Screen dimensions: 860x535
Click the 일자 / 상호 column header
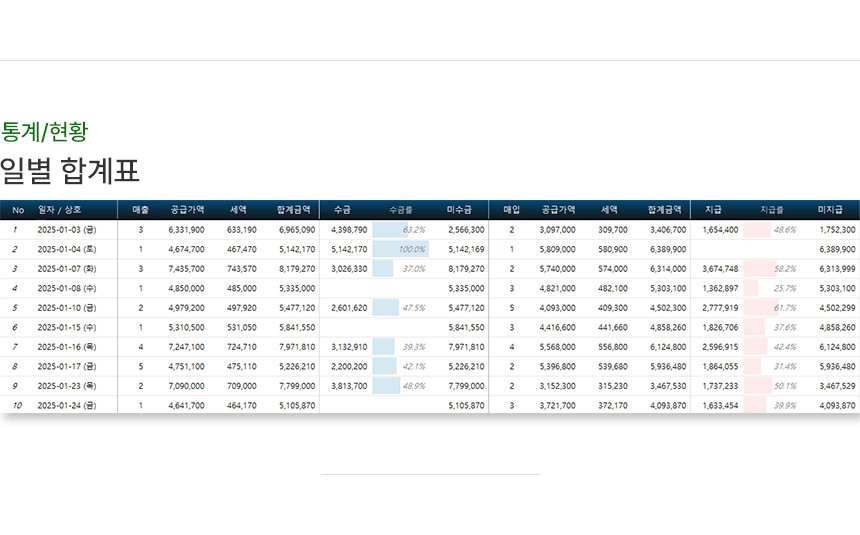coord(59,210)
